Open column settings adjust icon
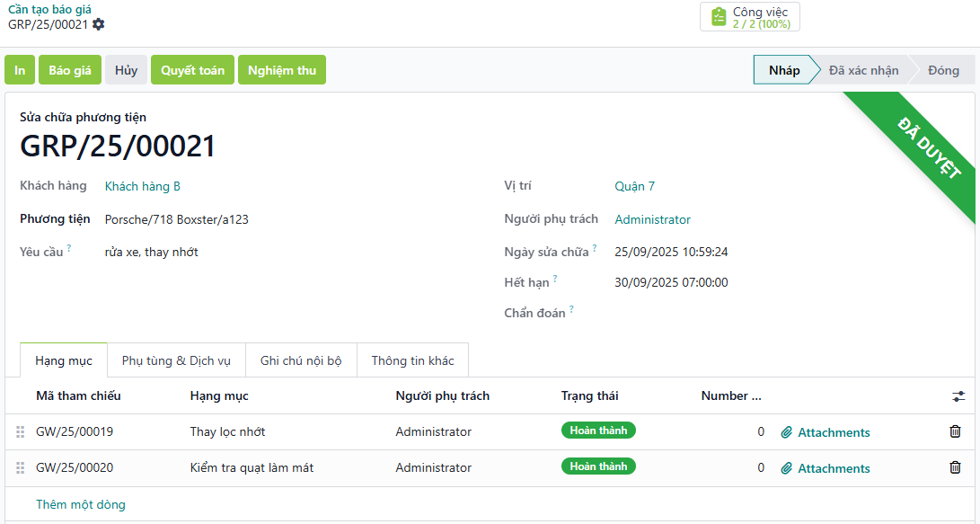980x524 pixels. pos(958,396)
